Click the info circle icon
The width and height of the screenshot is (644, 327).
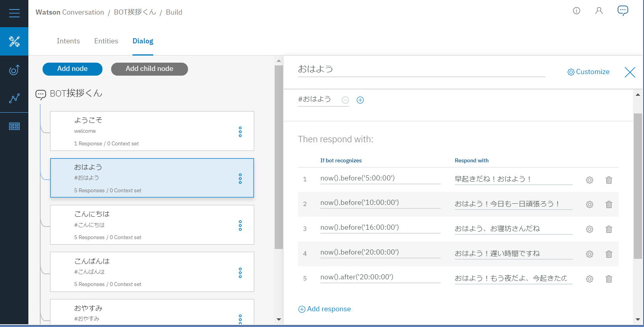577,11
